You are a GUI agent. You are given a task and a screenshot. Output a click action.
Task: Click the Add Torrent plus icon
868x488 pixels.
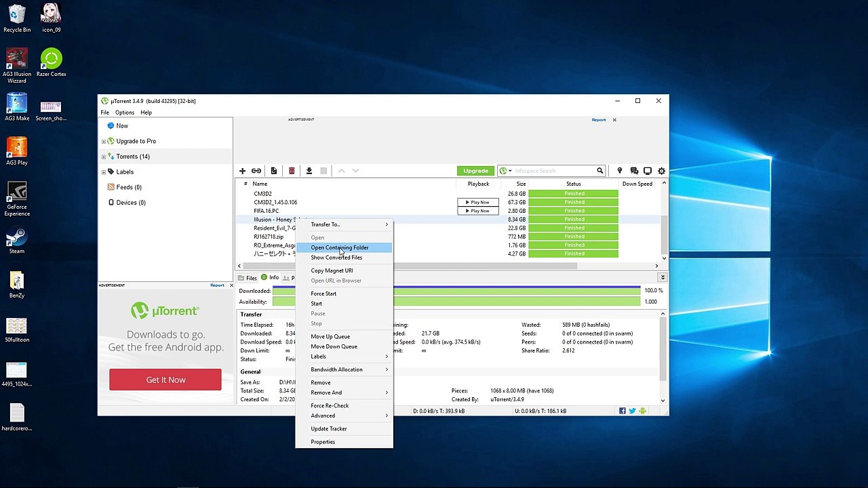coord(242,171)
